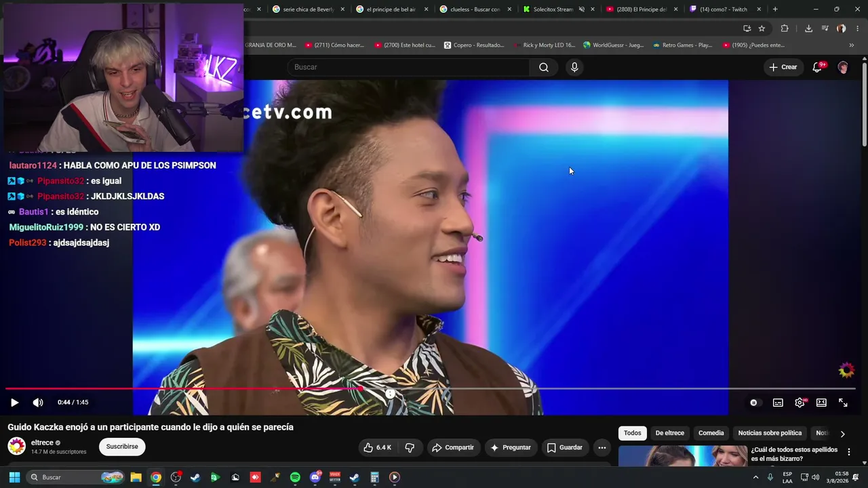Like the video with the thumbs-up button
Viewport: 868px width, 488px height.
coord(378,447)
